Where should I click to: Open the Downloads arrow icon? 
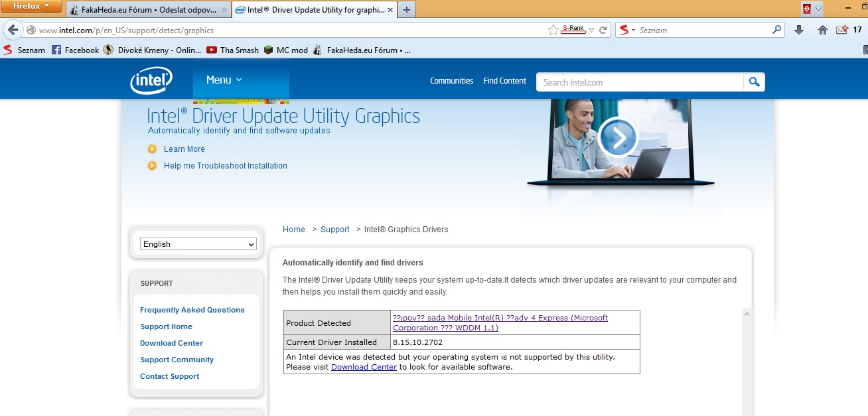[799, 30]
